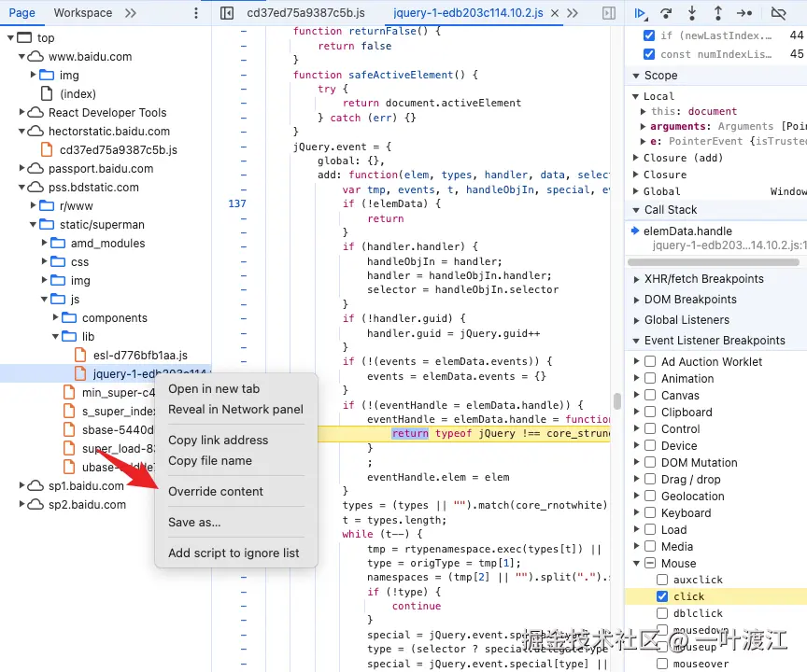
Task: Collapse the Call Stack section
Action: [x=636, y=210]
